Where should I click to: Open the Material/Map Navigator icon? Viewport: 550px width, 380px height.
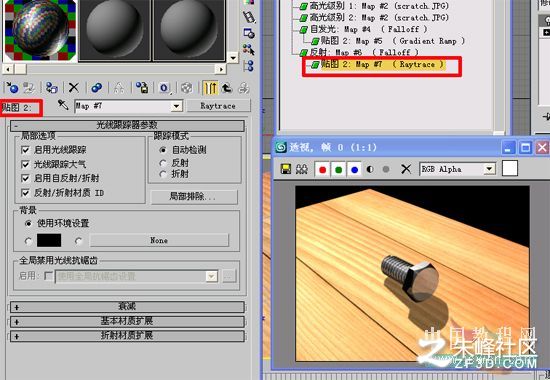249,66
